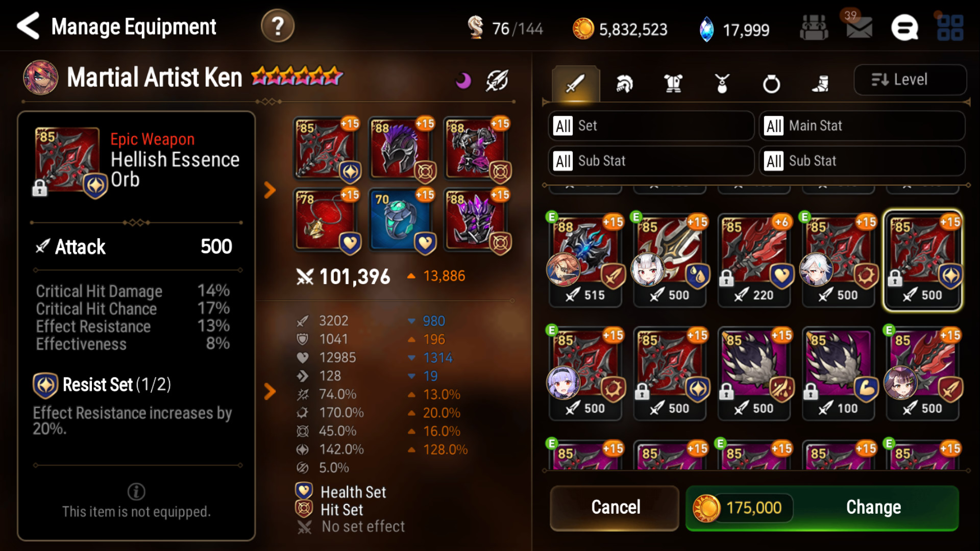
Task: Go back using the Manage Equipment arrow
Action: point(28,26)
